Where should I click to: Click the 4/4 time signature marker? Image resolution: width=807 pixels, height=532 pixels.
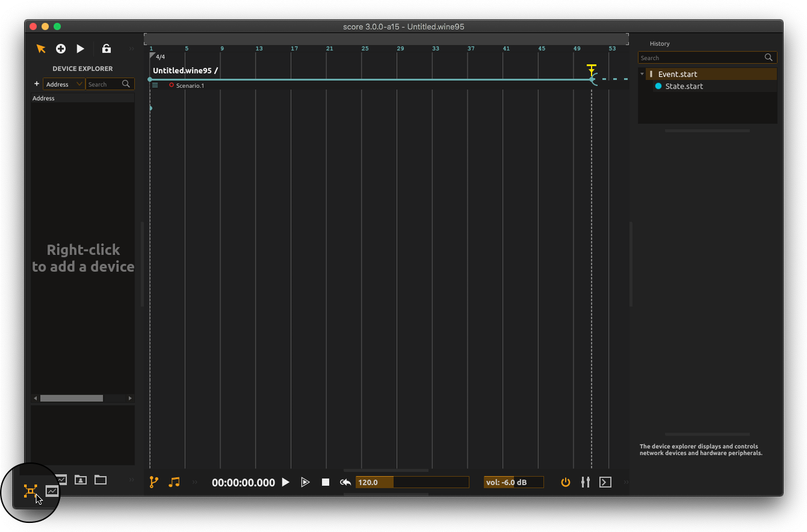click(160, 57)
